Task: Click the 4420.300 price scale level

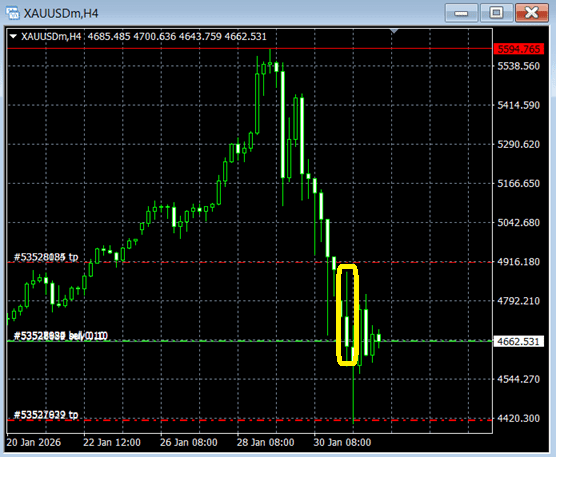Action: click(x=518, y=418)
